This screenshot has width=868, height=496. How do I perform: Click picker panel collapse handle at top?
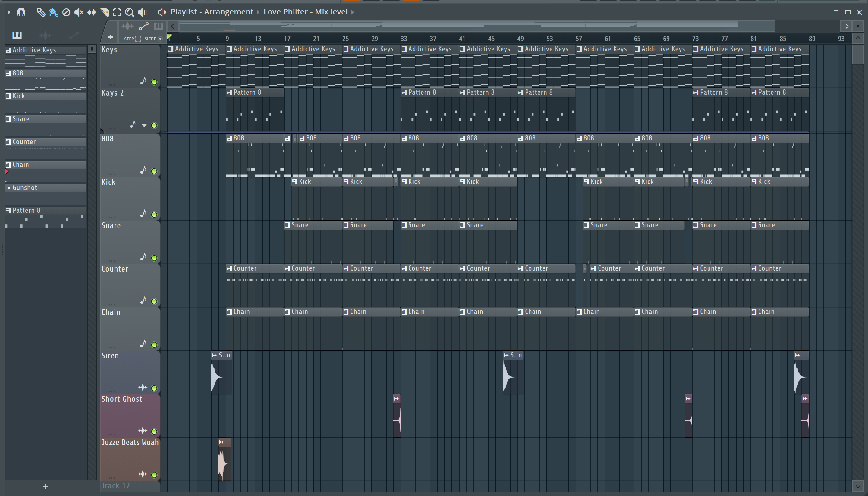coord(92,49)
